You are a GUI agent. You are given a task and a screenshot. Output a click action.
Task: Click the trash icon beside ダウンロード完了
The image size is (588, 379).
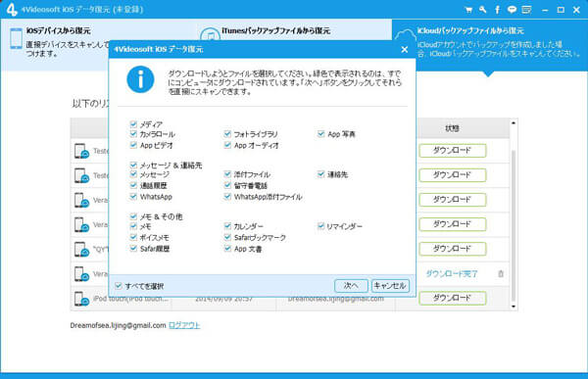click(501, 273)
